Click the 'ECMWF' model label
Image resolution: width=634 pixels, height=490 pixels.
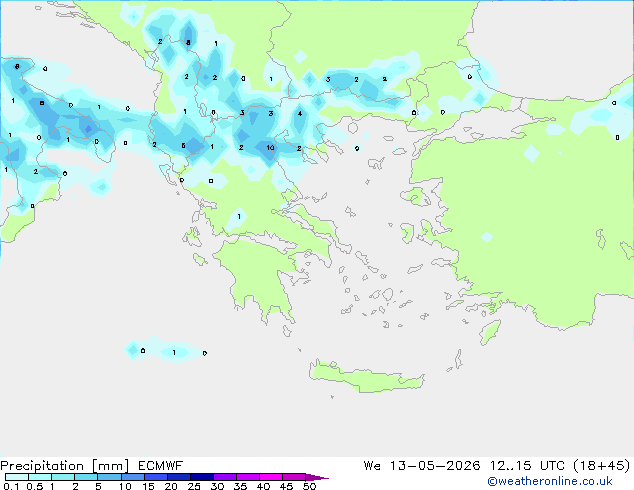point(161,466)
